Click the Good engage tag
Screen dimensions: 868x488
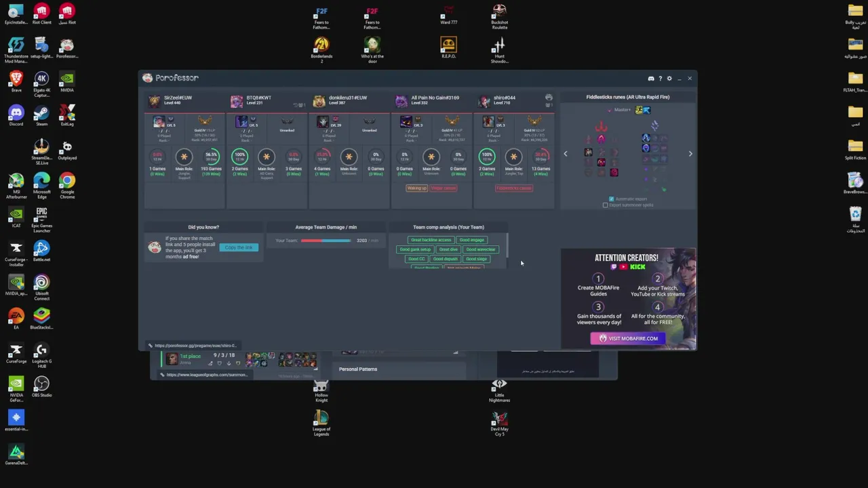(x=472, y=240)
